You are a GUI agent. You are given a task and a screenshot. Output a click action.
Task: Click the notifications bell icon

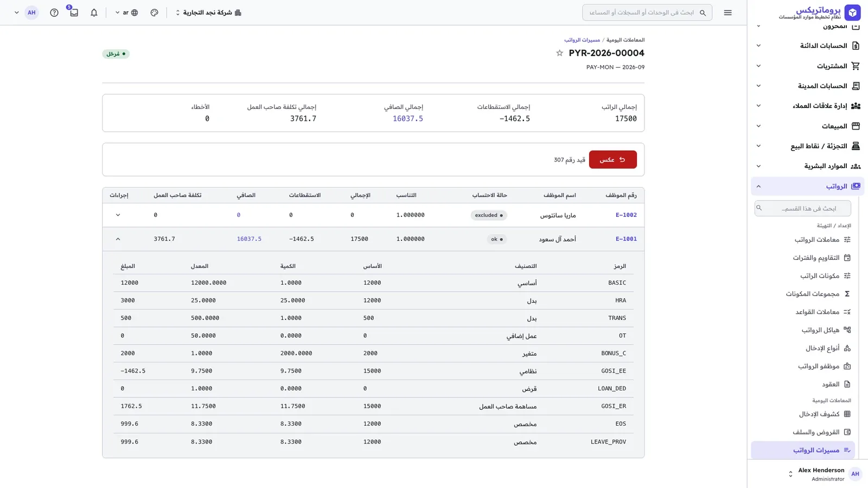pos(94,12)
